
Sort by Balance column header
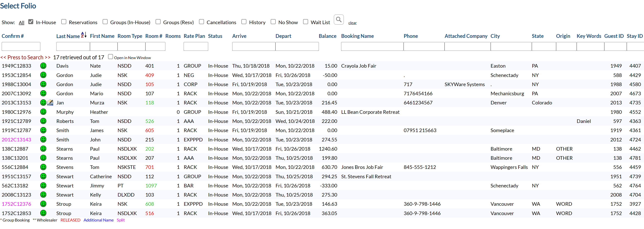327,36
